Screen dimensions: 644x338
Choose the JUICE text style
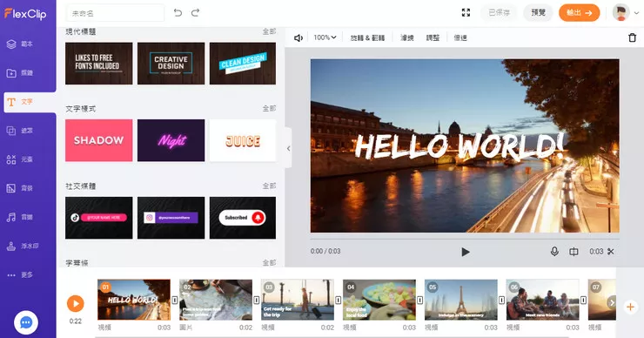[243, 140]
